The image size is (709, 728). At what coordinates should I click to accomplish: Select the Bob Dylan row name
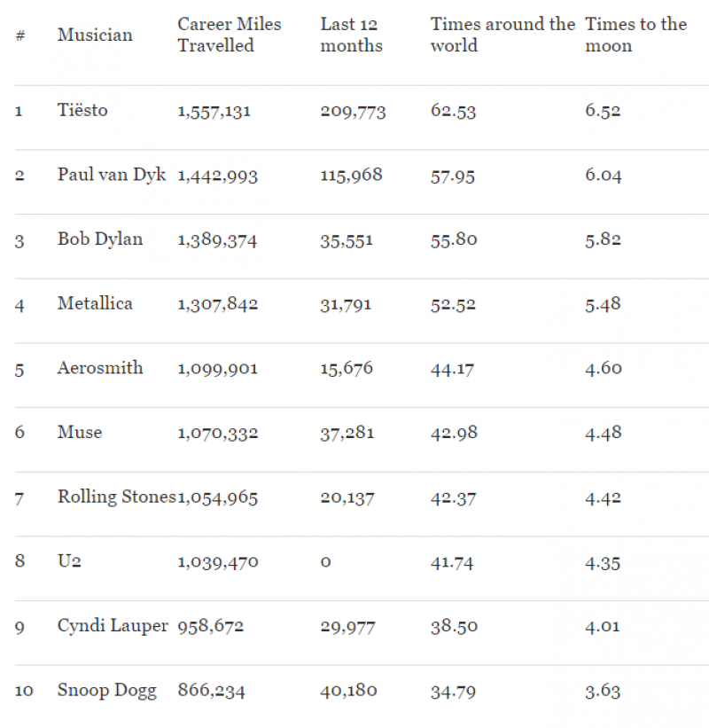point(100,239)
